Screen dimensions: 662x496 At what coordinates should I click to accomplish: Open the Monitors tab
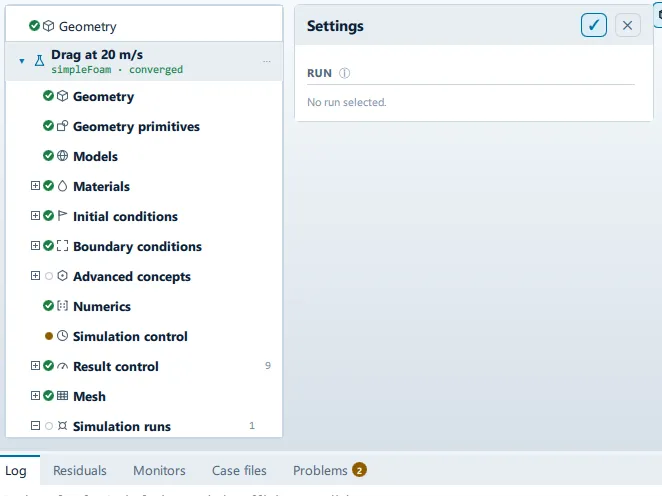point(159,470)
